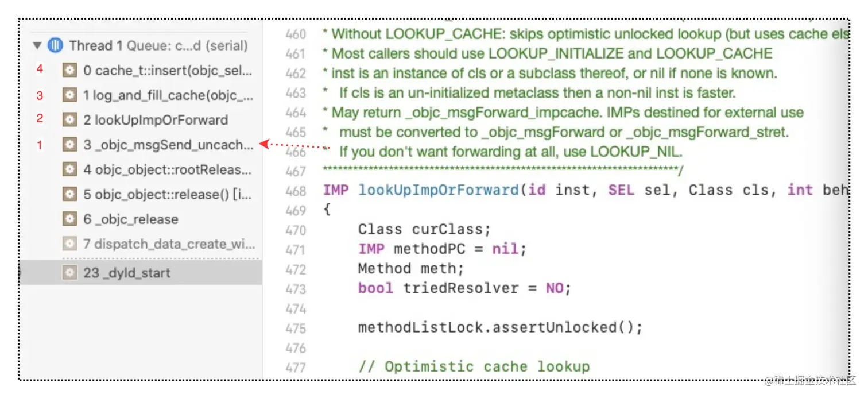Screen dimensions: 868x398
Task: Click line number 471 in the gutter
Action: [296, 249]
